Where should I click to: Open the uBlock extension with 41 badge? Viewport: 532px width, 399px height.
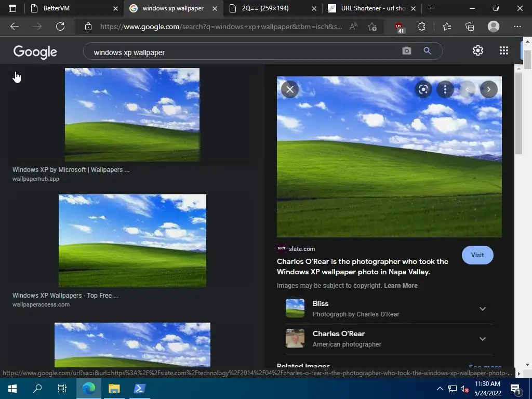click(400, 27)
